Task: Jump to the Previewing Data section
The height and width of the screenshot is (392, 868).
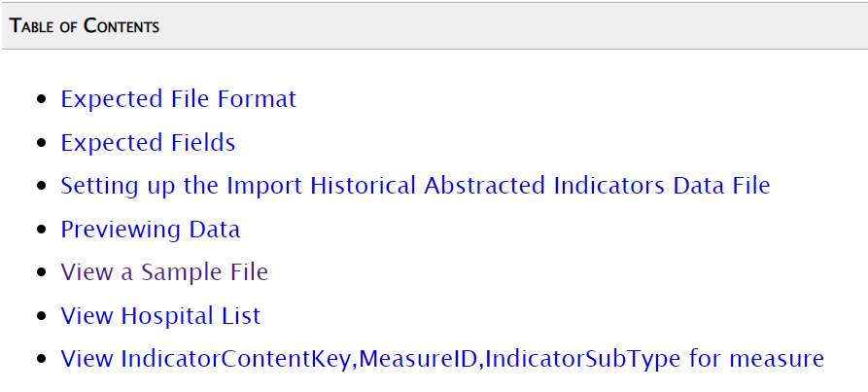Action: coord(150,230)
